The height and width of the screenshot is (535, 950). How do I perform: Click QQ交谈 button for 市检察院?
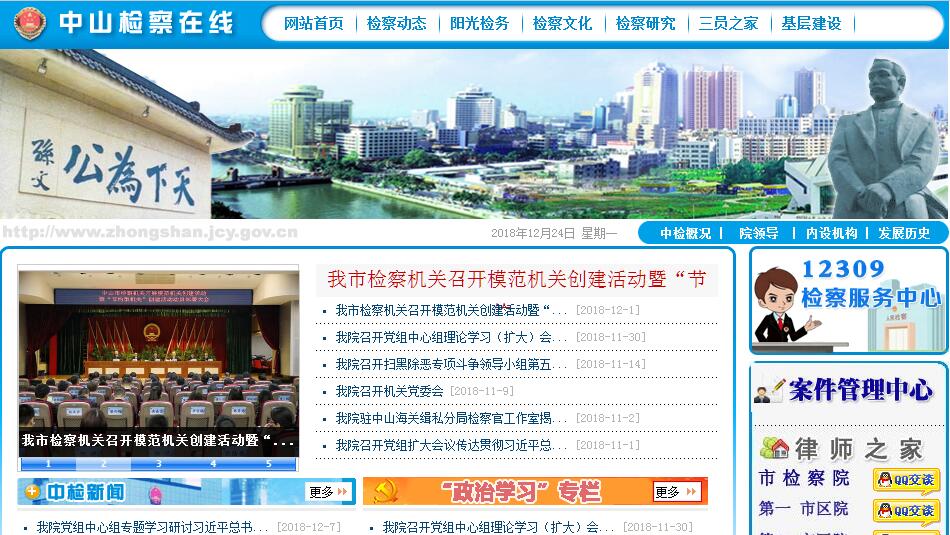pyautogui.click(x=906, y=481)
